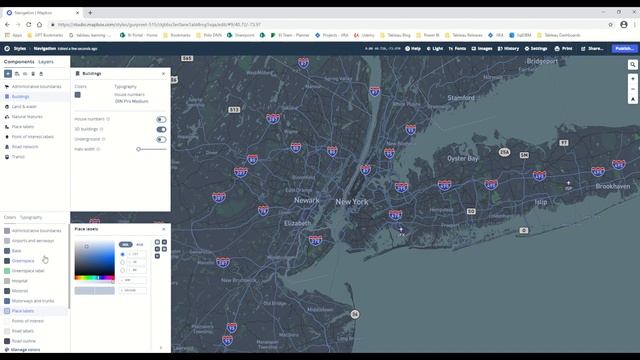Select the Base color row

tap(35, 251)
